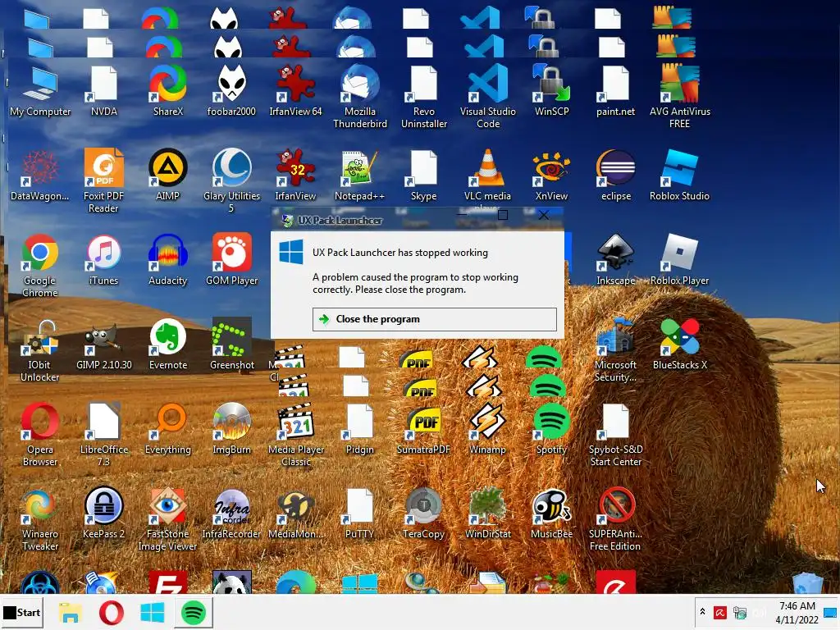
Task: Launch Greenshot desktop icon
Action: (x=231, y=345)
